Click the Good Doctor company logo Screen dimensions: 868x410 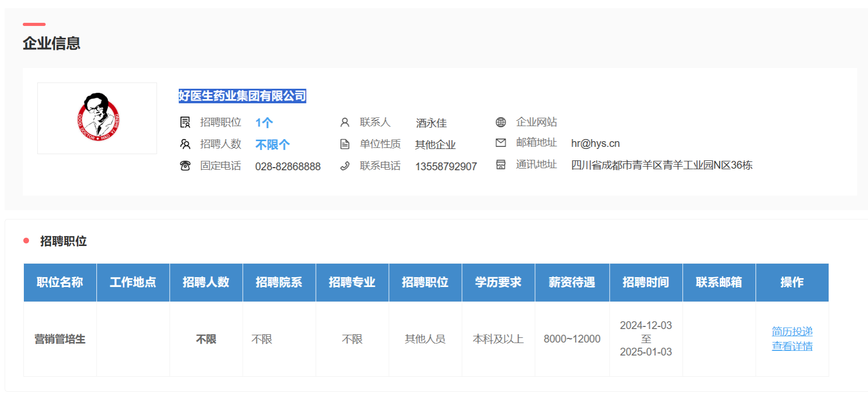pyautogui.click(x=97, y=118)
